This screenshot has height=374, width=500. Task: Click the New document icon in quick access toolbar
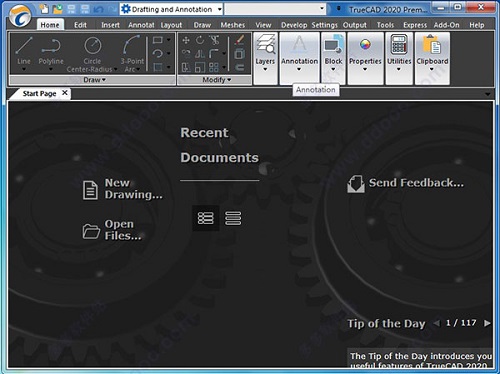click(44, 9)
